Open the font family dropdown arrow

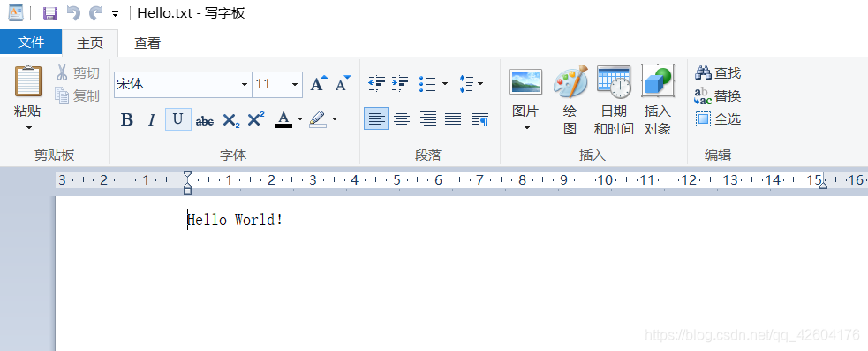click(245, 84)
